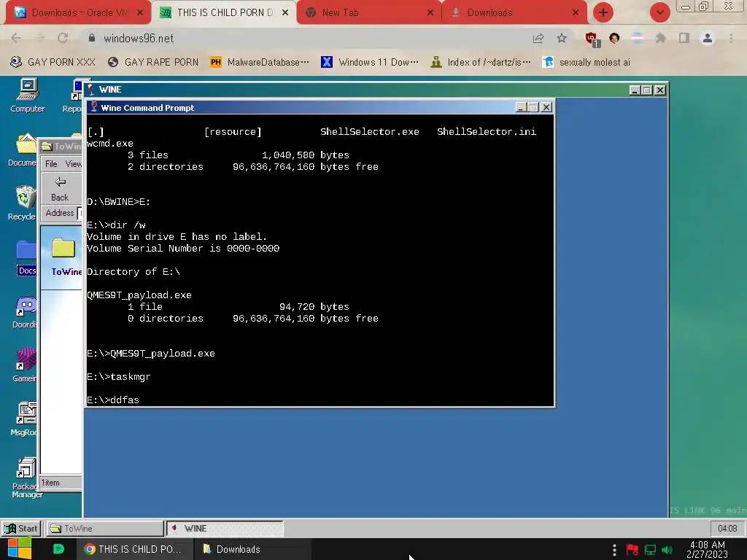Open the Windows 96 Start button
Viewport: 747px width, 560px height.
(21, 529)
